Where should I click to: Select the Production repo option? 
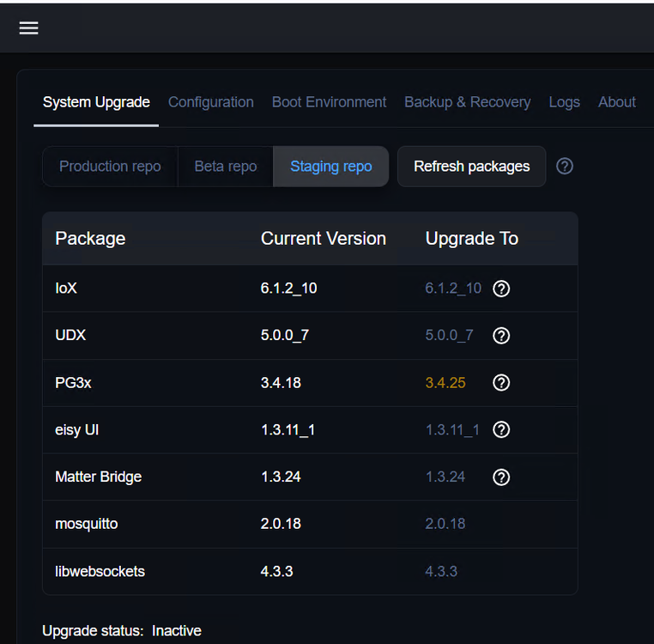tap(110, 166)
